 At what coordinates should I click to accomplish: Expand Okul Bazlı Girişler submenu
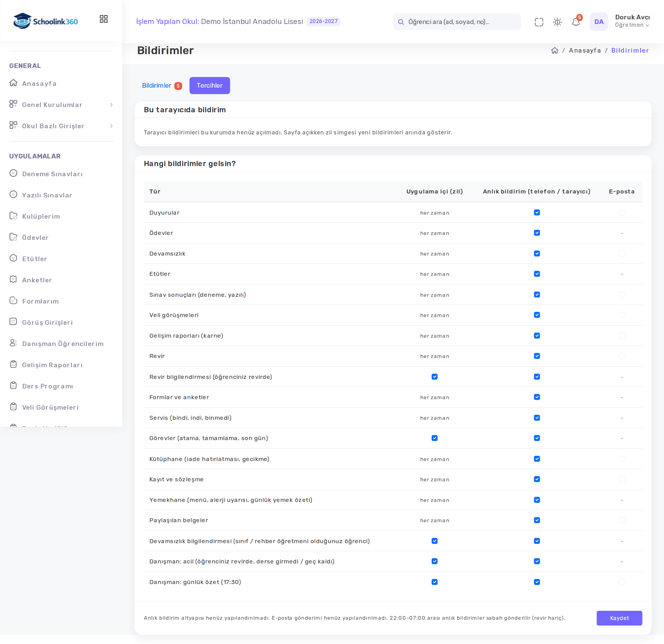[x=61, y=126]
